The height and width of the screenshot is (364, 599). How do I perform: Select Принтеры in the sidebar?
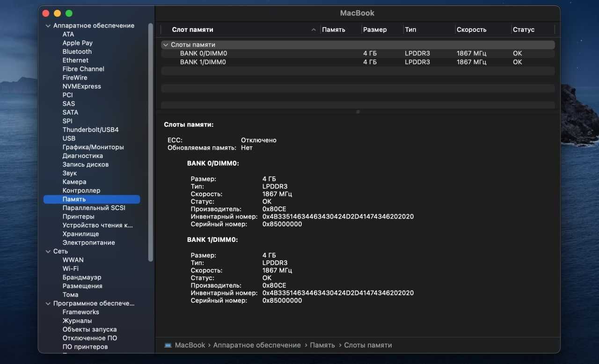point(79,217)
